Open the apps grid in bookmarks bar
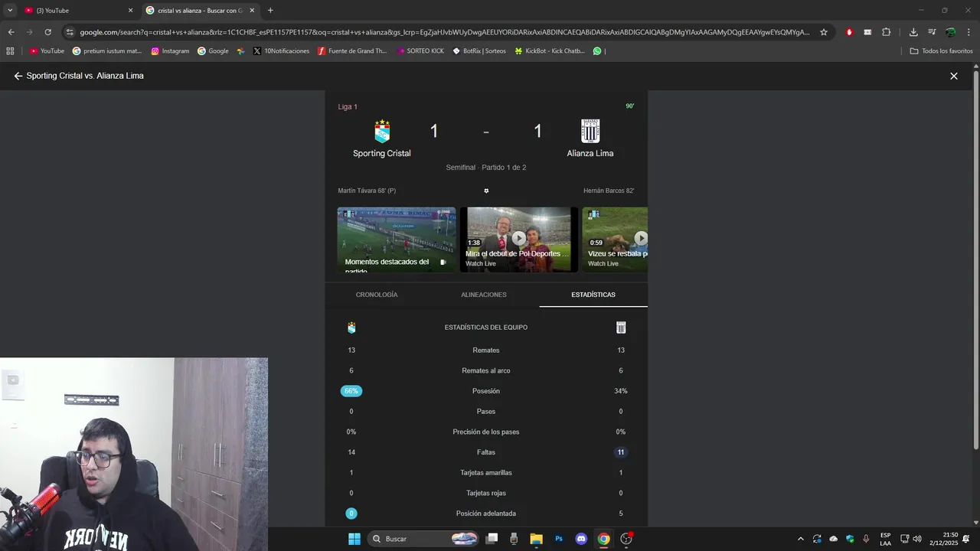This screenshot has height=551, width=980. click(x=10, y=51)
